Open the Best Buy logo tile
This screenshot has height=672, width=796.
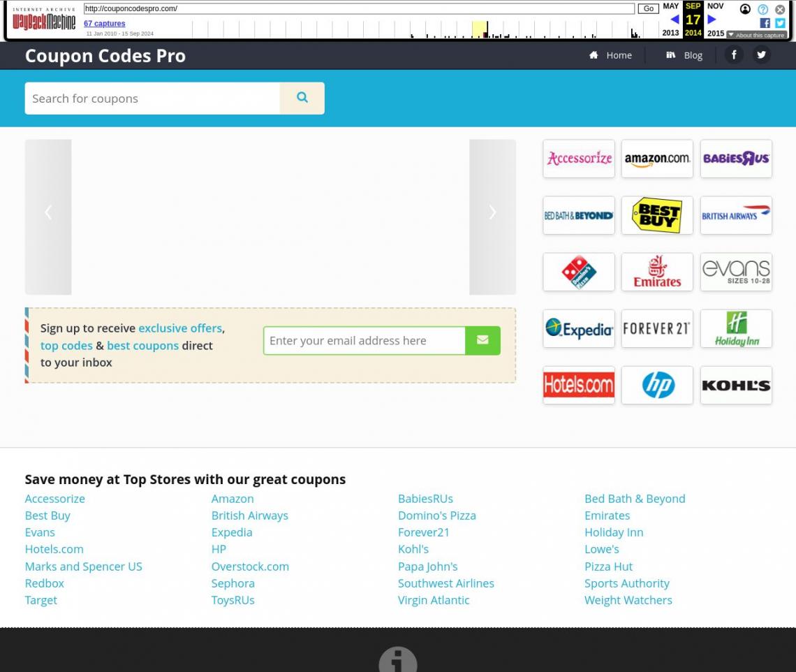pos(657,215)
